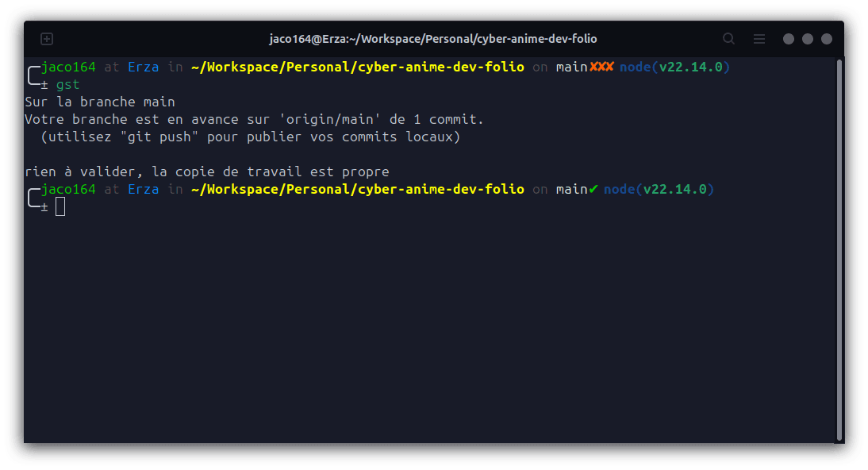868x470 pixels.
Task: Click the orange XXX branch status marker
Action: [602, 67]
